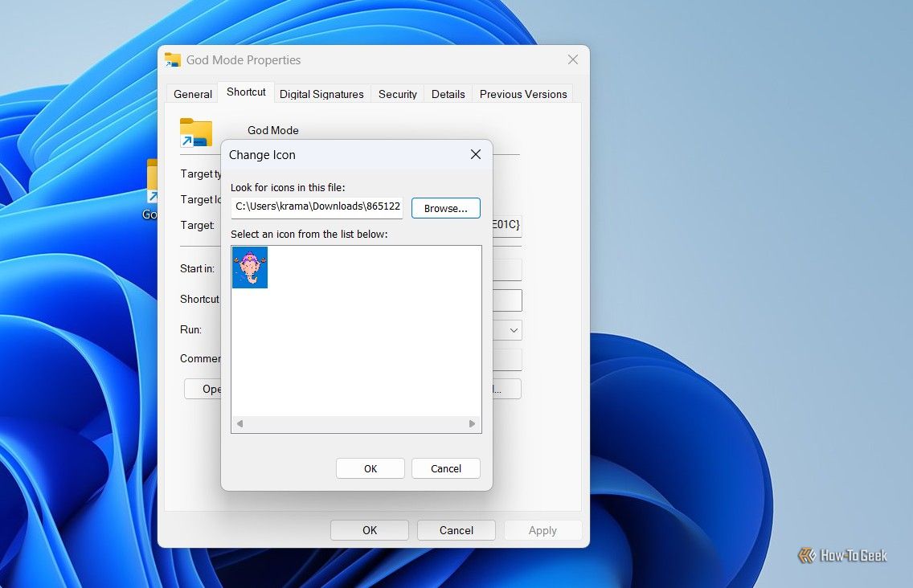Viewport: 913px width, 588px height.
Task: Click the God Mode name text
Action: click(x=273, y=130)
